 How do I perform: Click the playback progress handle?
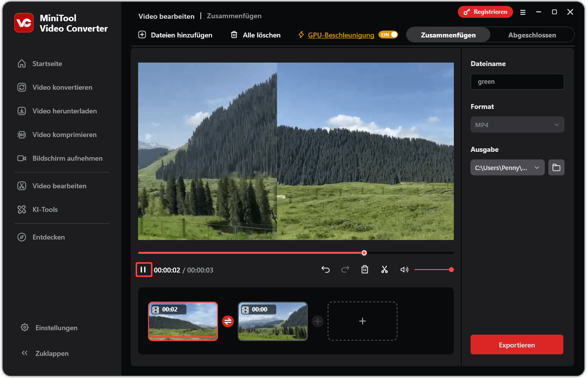tap(364, 253)
